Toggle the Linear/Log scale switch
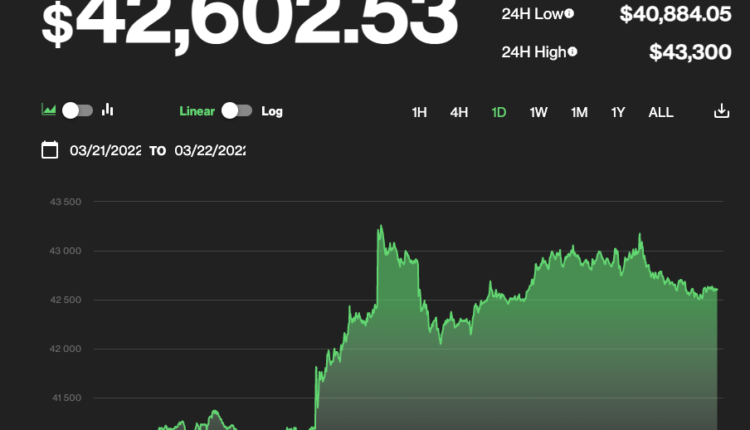750x430 pixels. click(237, 111)
